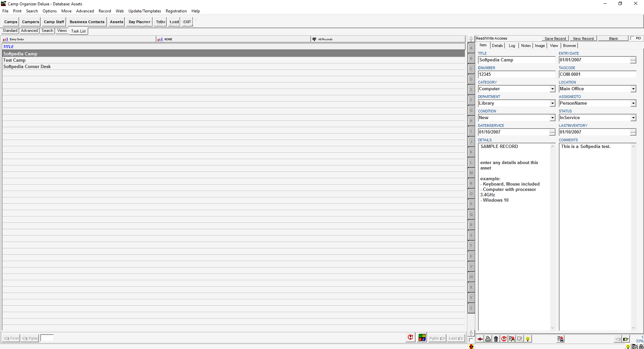This screenshot has width=644, height=349.
Task: Click the red and yellow splitter arrows icon
Action: 471,347
